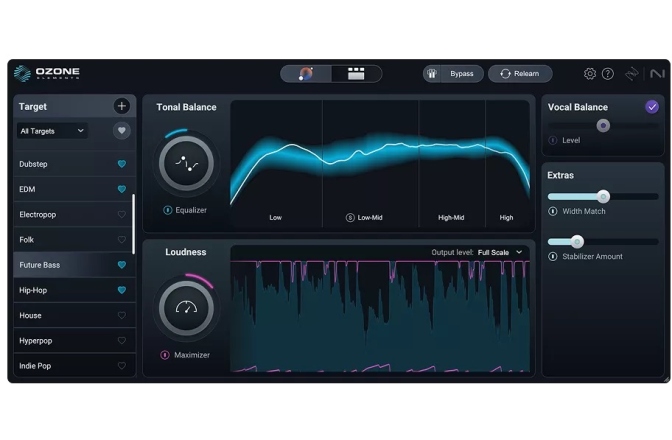
Task: Select the Hyperpop target
Action: coord(75,341)
